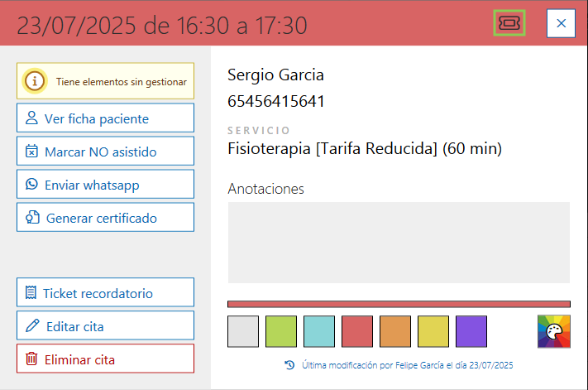Click the info warning icon
The height and width of the screenshot is (390, 588).
35,81
